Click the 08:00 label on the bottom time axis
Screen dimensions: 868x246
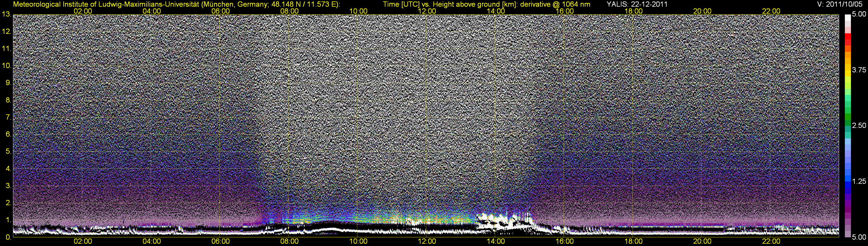[289, 241]
